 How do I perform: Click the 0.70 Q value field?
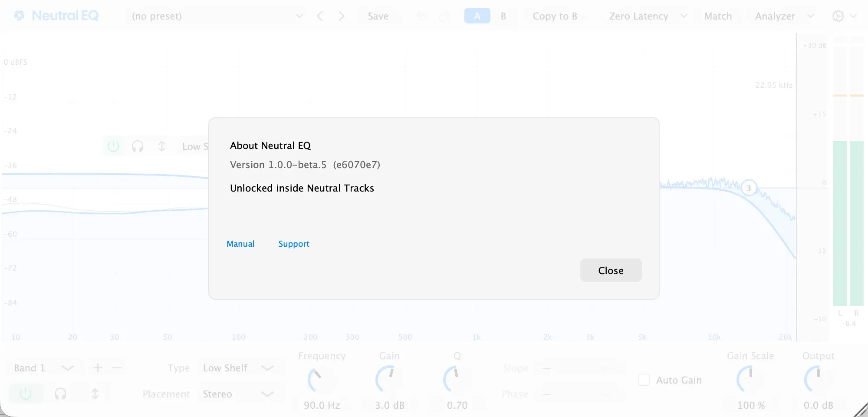pyautogui.click(x=457, y=405)
